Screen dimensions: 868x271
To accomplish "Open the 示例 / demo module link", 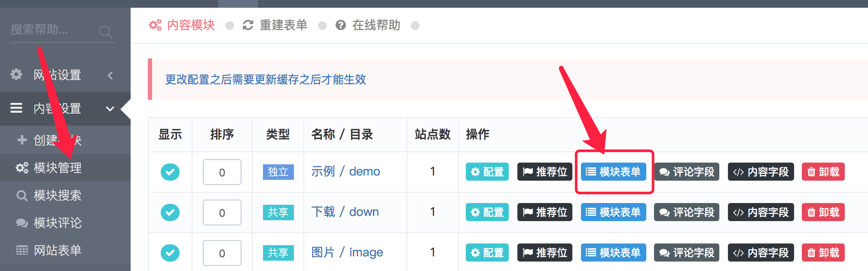I will pos(345,171).
